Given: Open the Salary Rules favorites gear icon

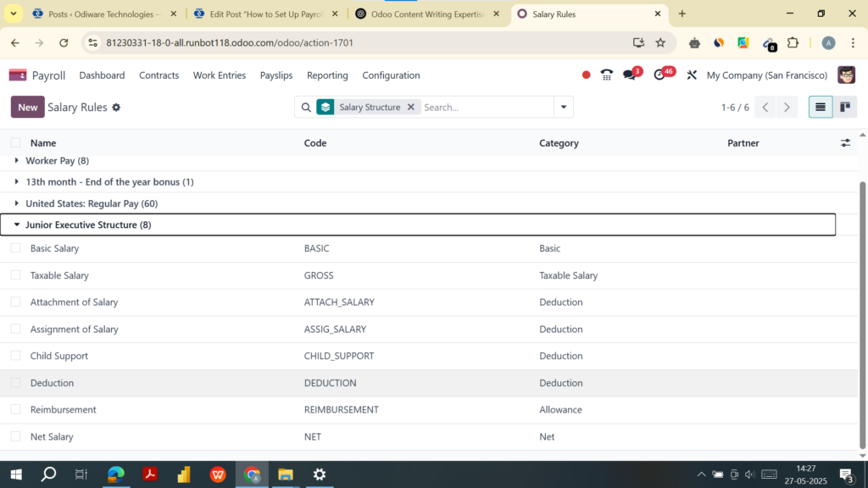Looking at the screenshot, I should click(116, 107).
